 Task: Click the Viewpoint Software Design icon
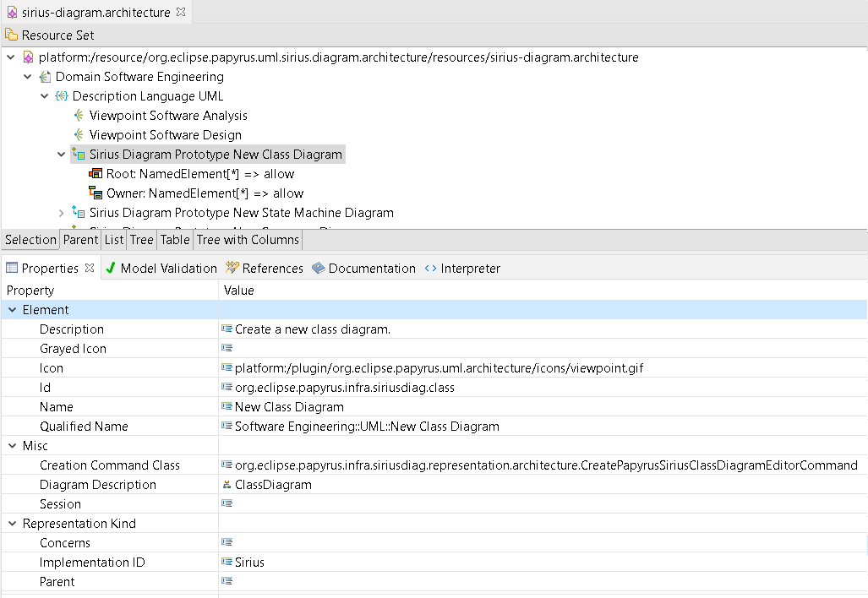pyautogui.click(x=79, y=134)
